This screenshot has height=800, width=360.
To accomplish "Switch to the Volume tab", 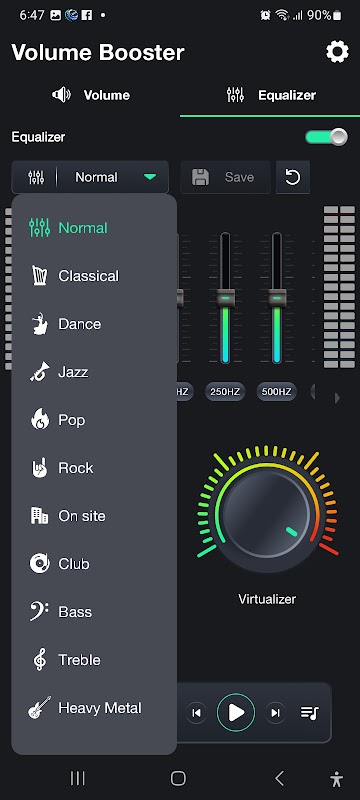I will click(x=91, y=95).
